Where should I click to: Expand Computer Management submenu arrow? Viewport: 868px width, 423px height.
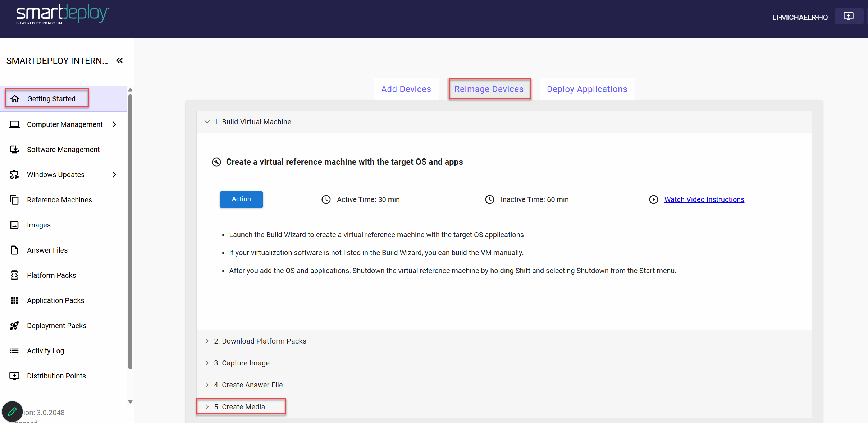coord(114,124)
